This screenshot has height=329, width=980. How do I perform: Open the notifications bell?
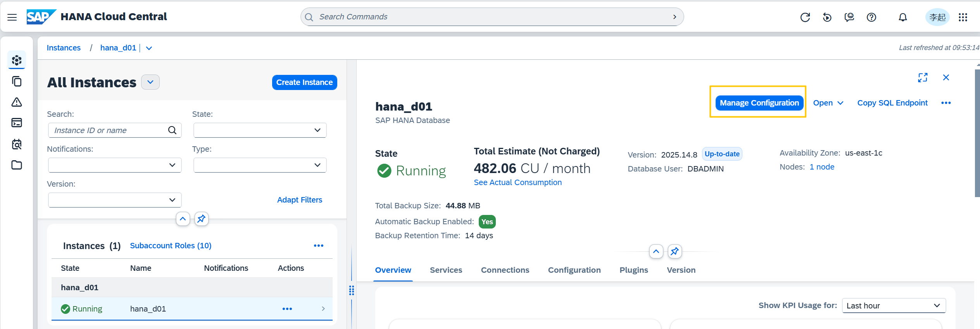click(903, 17)
